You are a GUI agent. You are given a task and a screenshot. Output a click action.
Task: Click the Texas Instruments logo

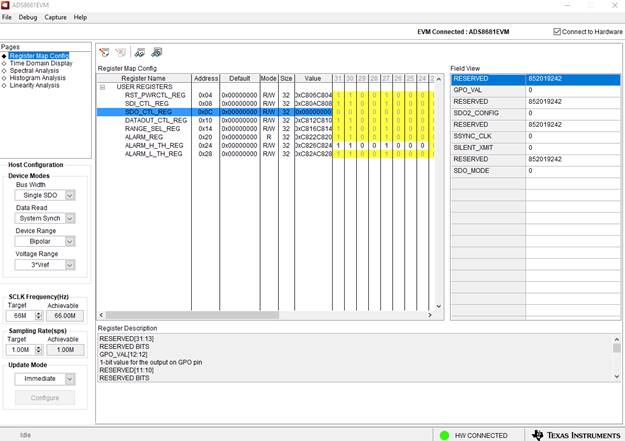tap(577, 435)
